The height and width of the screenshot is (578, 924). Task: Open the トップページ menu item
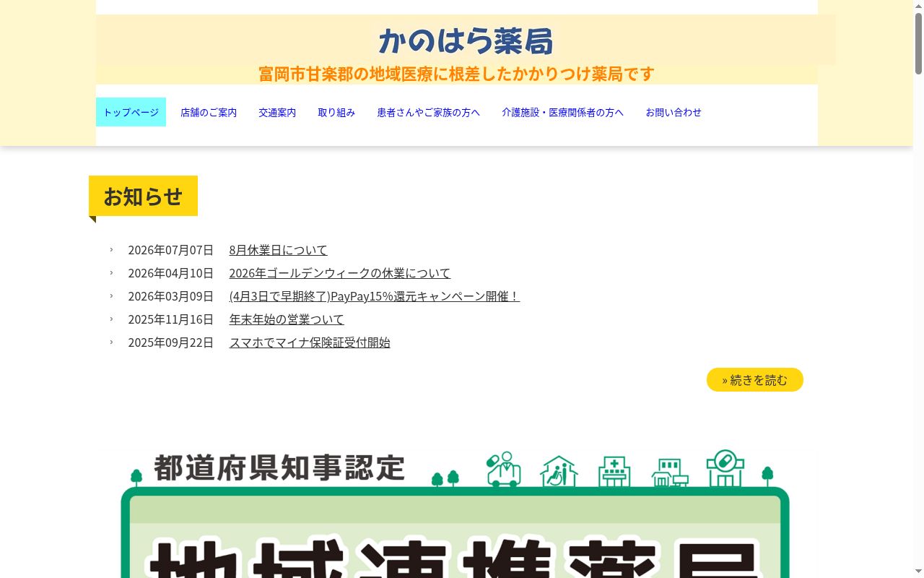(x=131, y=112)
